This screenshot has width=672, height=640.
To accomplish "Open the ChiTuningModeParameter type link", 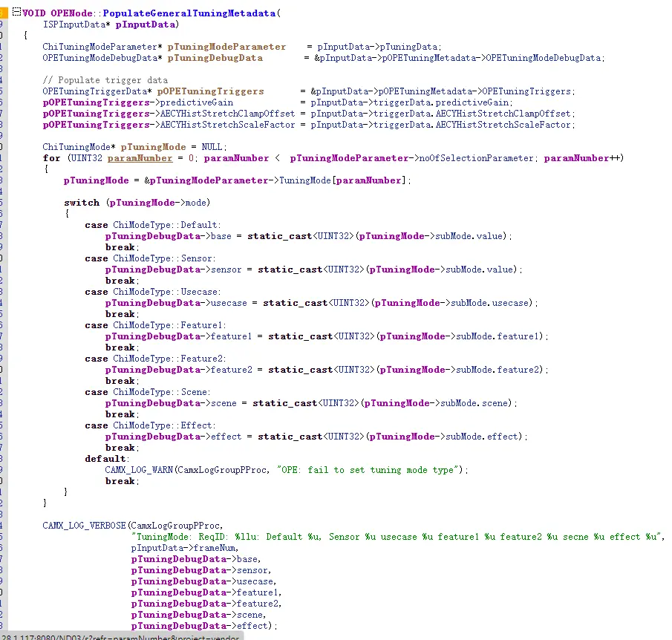I will [100, 47].
